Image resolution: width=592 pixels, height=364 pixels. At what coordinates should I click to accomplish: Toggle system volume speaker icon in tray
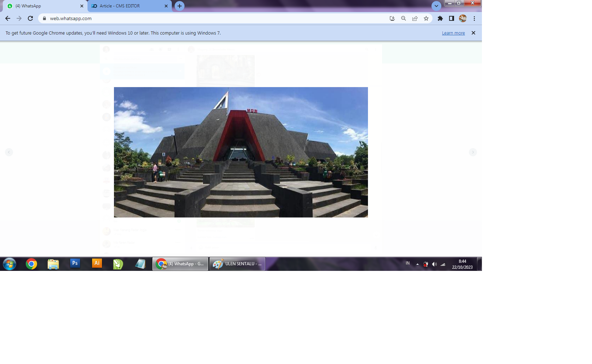coord(434,264)
